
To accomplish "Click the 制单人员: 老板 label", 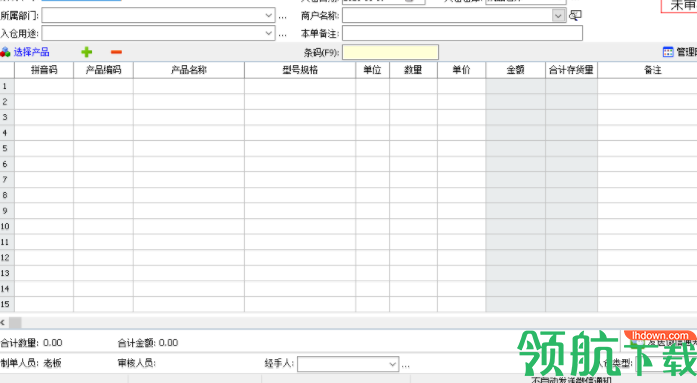I will point(31,363).
